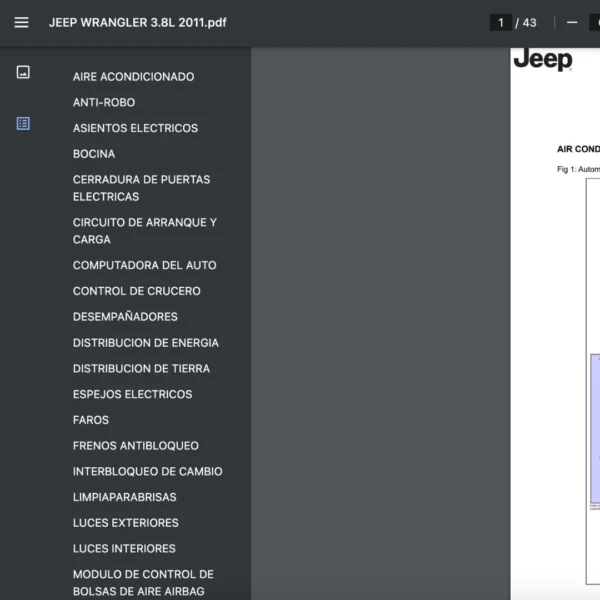Click the COMPUTADORA DEL AUTO bookmark
Screen dimensions: 600x600
click(x=144, y=266)
